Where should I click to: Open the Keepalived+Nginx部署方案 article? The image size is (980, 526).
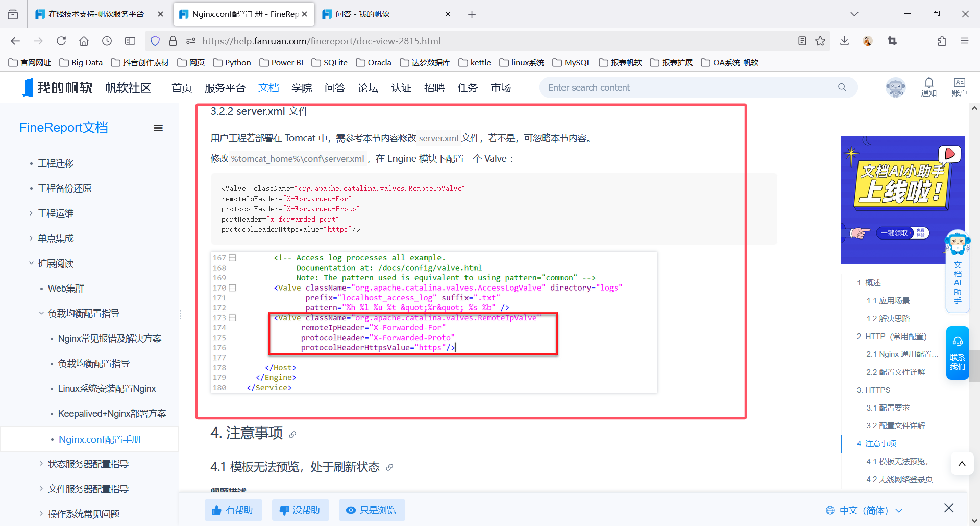click(x=112, y=414)
